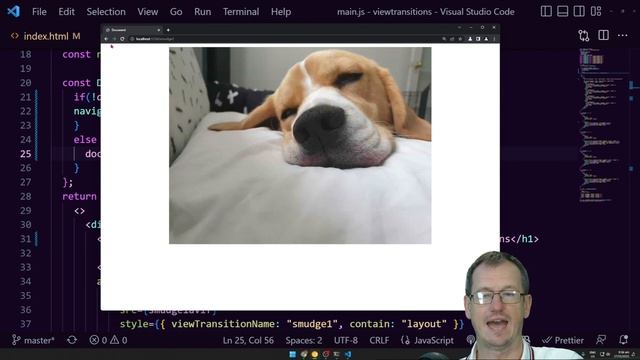This screenshot has height=360, width=640.
Task: Open the Edit menu
Action: pyautogui.click(x=66, y=12)
